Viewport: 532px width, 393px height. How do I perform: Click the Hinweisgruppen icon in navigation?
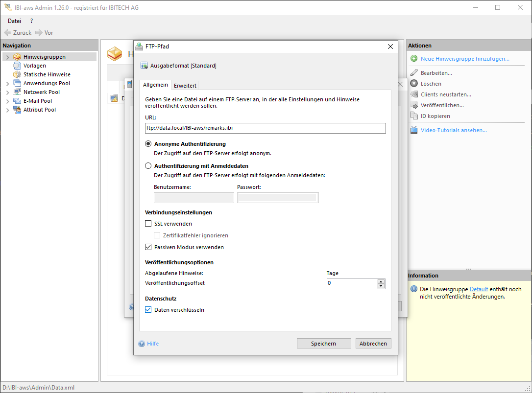[x=17, y=57]
